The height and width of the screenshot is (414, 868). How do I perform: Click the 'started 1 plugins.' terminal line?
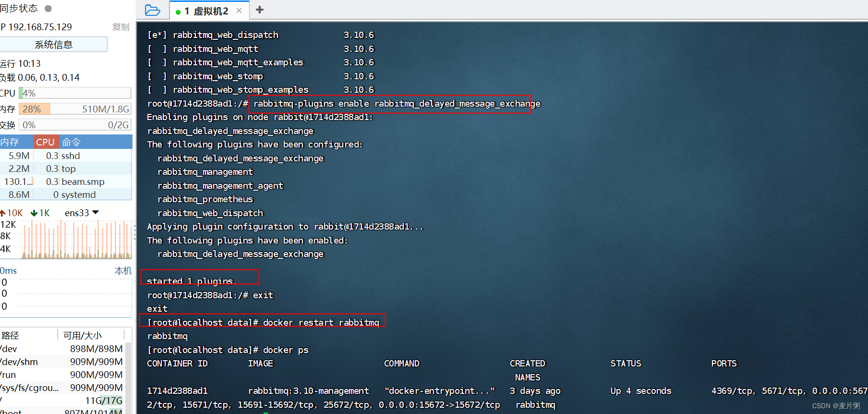[192, 281]
